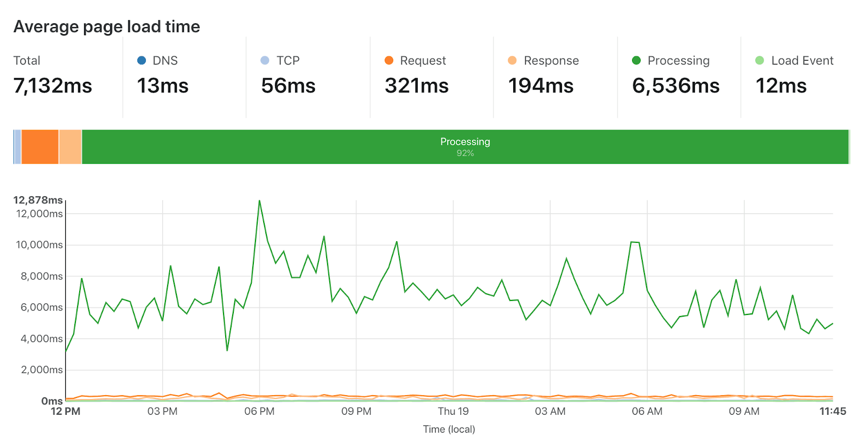Select the Processing 6,536ms metric value
868x444 pixels.
click(x=676, y=86)
